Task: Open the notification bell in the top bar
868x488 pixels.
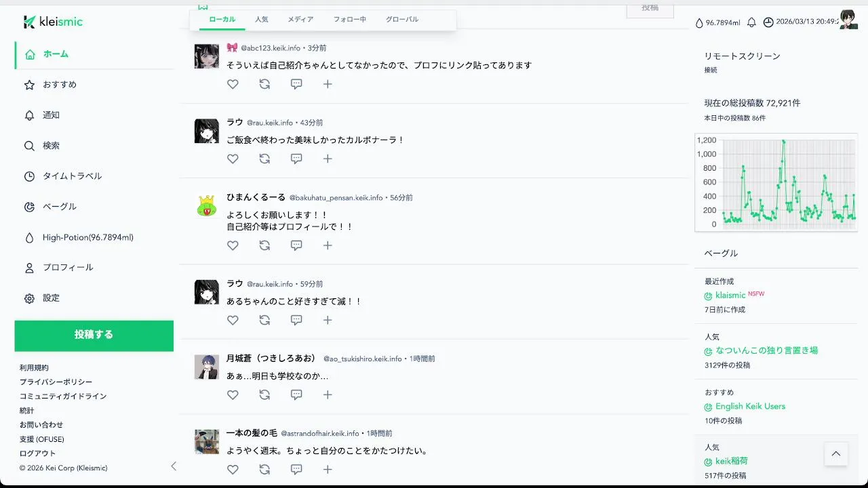Action: [751, 22]
